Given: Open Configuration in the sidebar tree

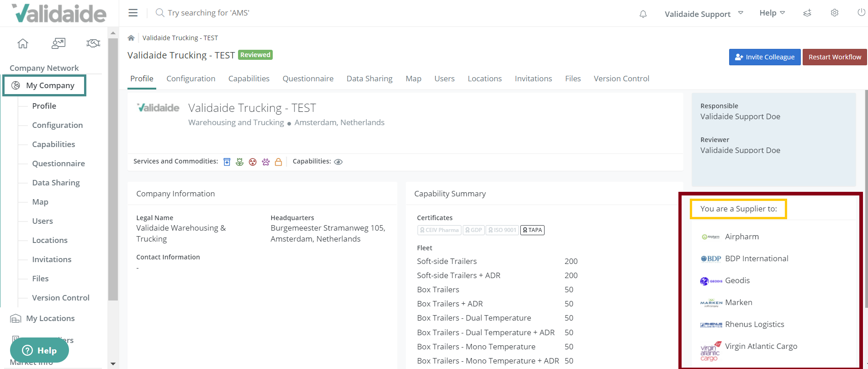Looking at the screenshot, I should pyautogui.click(x=58, y=125).
